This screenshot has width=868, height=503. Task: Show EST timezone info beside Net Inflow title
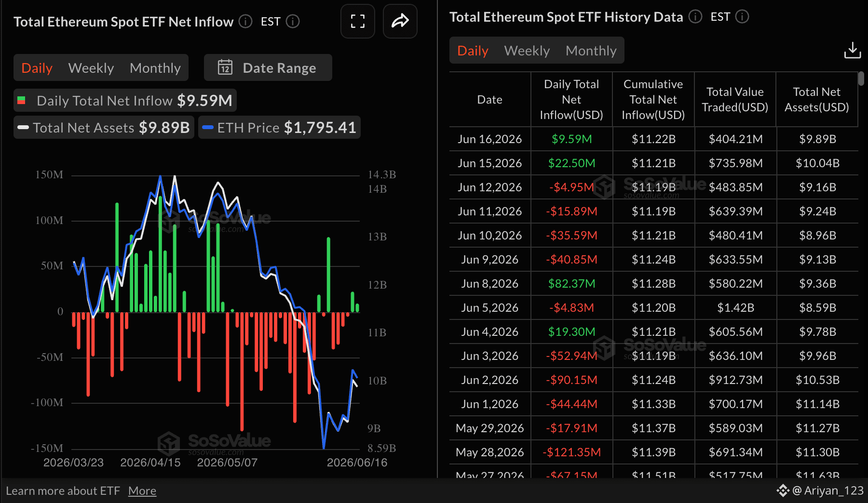pos(293,21)
